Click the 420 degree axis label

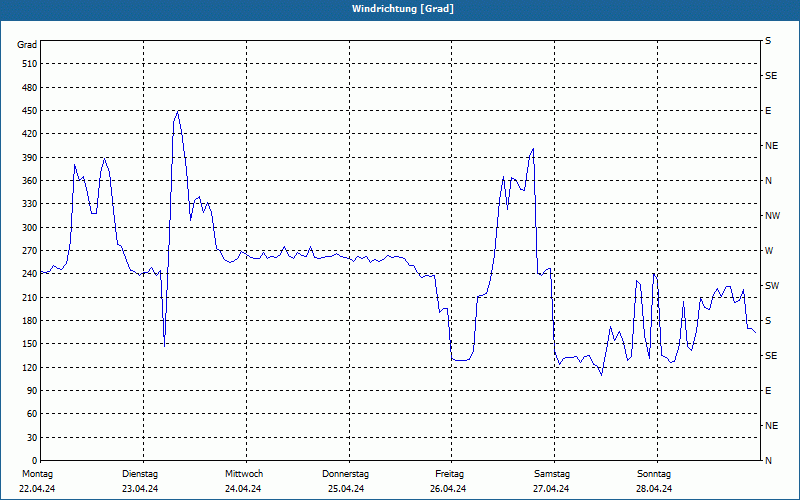[29, 134]
